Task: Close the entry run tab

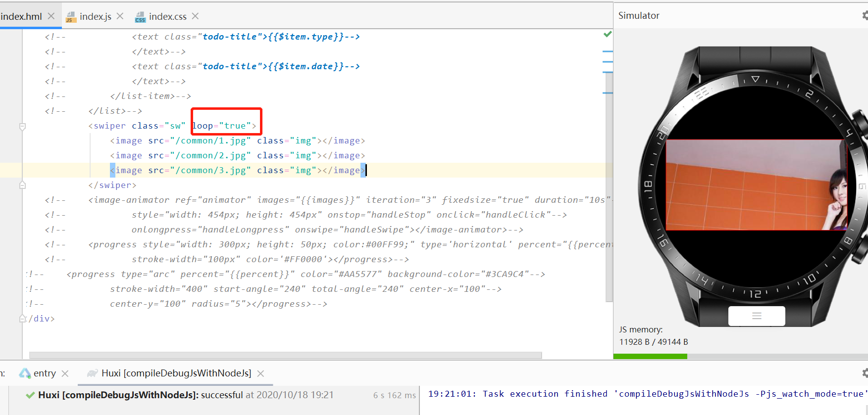Action: point(65,373)
